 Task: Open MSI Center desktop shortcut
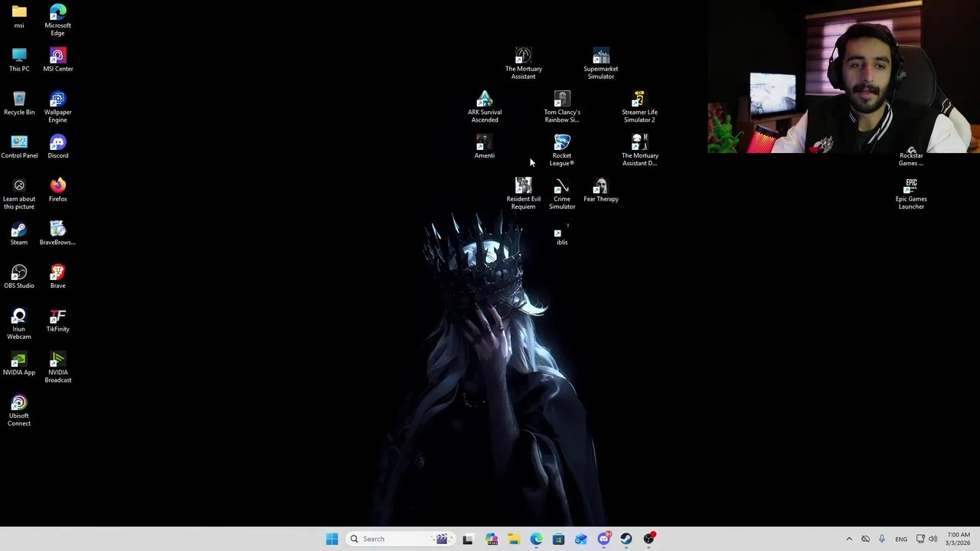(57, 60)
